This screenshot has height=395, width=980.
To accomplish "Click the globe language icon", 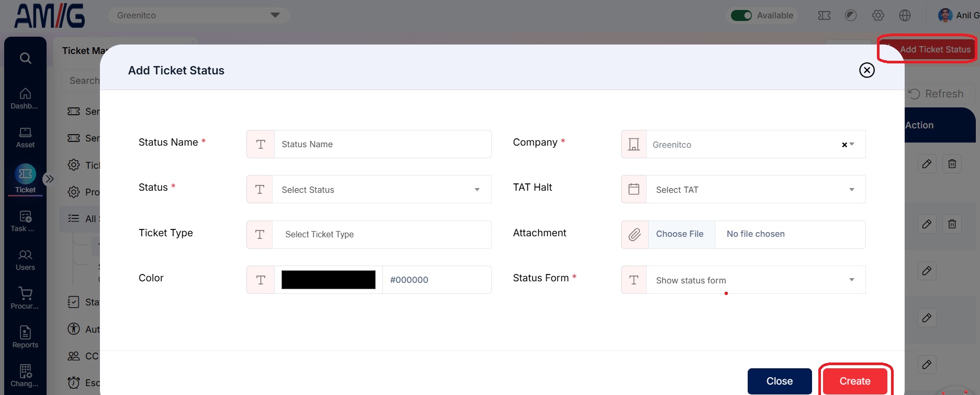I will [905, 15].
